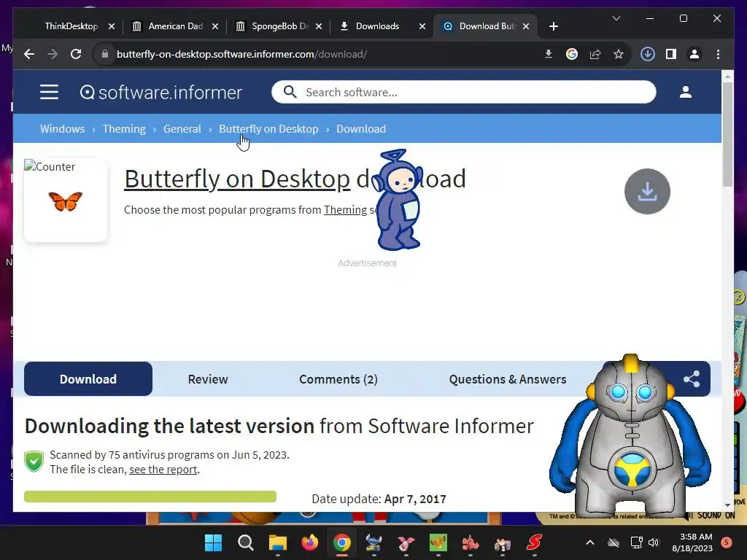This screenshot has height=560, width=747.
Task: Click the Theming link in the description
Action: tap(345, 209)
